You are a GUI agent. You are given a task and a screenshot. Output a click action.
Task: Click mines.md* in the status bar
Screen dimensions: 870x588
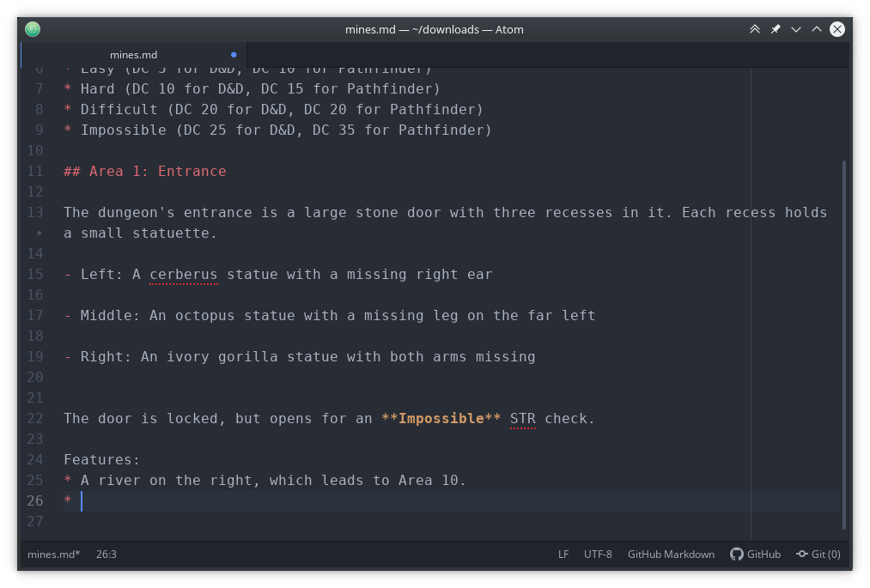coord(53,554)
